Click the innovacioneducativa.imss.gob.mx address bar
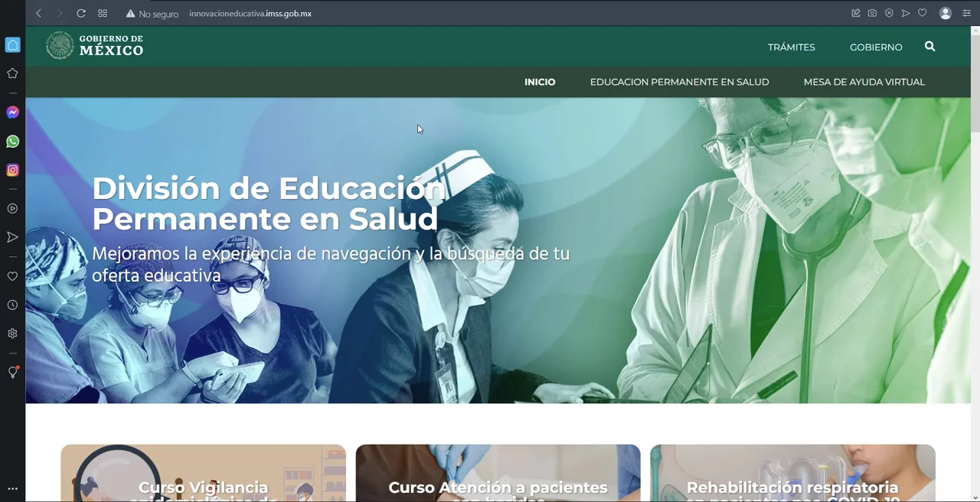 click(x=250, y=14)
